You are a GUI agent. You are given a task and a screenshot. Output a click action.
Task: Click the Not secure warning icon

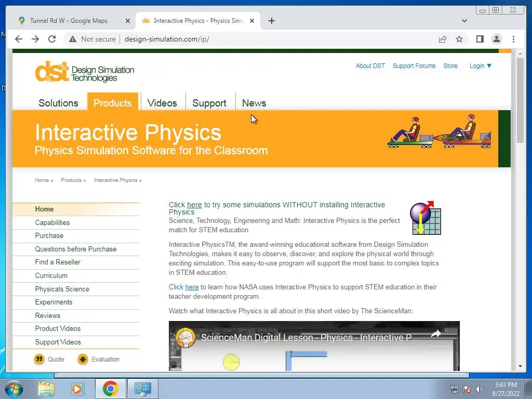(73, 39)
